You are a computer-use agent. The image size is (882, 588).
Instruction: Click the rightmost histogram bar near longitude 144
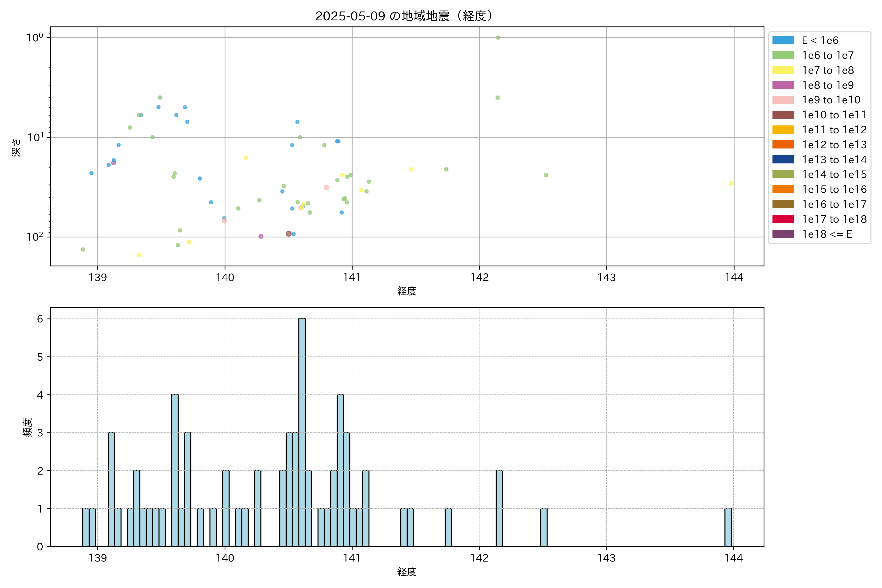point(728,527)
